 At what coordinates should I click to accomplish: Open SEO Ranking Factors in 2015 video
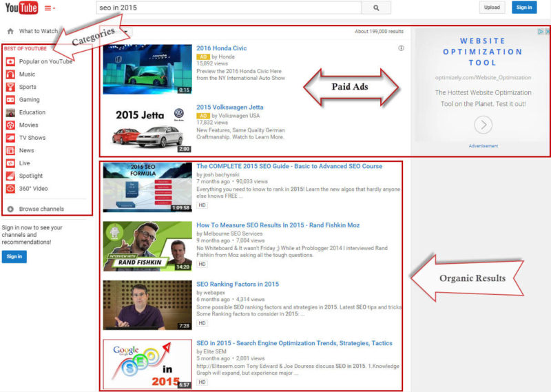[x=238, y=284]
